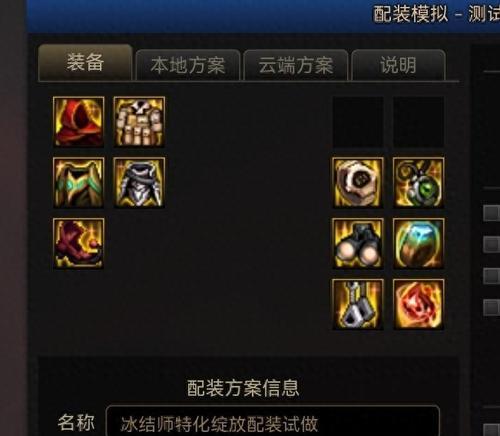Select the red flame orb icon
Viewport: 500px width, 436px height.
click(x=419, y=304)
